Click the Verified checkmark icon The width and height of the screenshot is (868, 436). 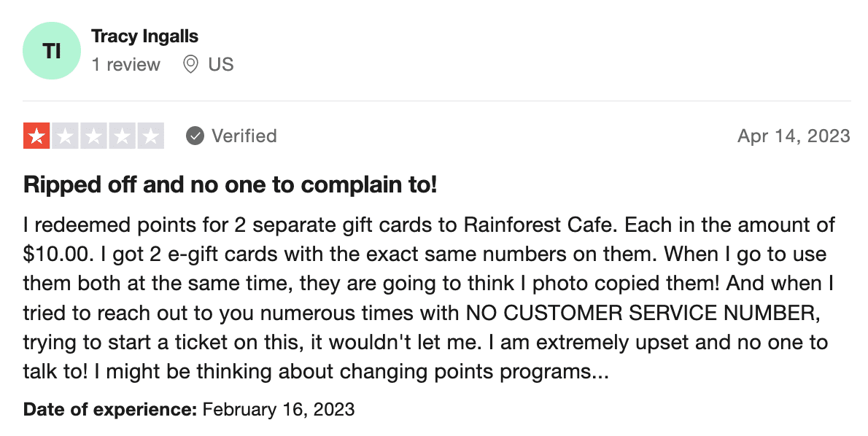click(x=195, y=136)
